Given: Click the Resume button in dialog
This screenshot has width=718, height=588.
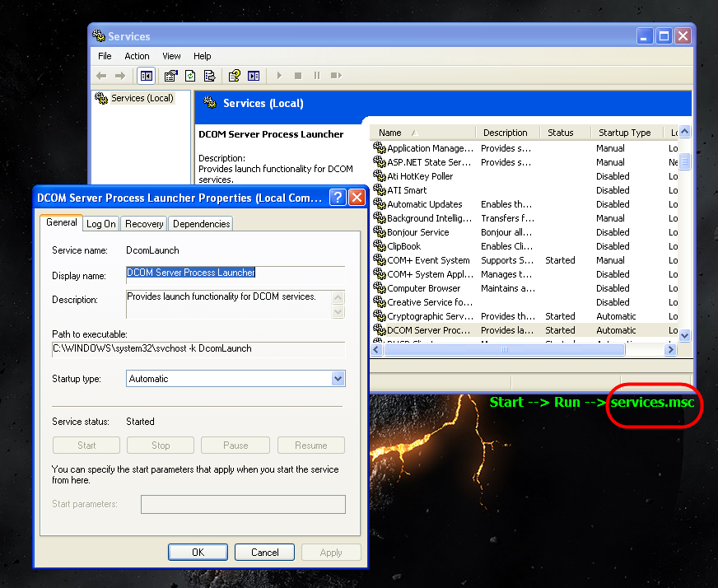Looking at the screenshot, I should coord(311,446).
